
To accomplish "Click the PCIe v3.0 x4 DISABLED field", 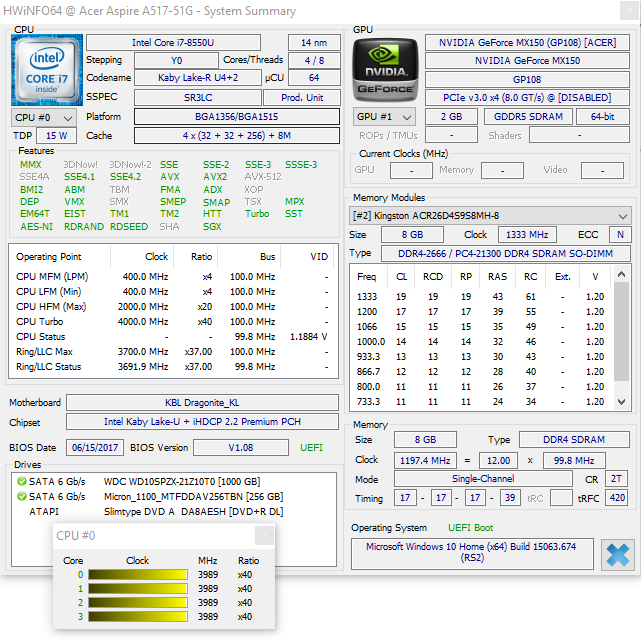I will pos(527,98).
